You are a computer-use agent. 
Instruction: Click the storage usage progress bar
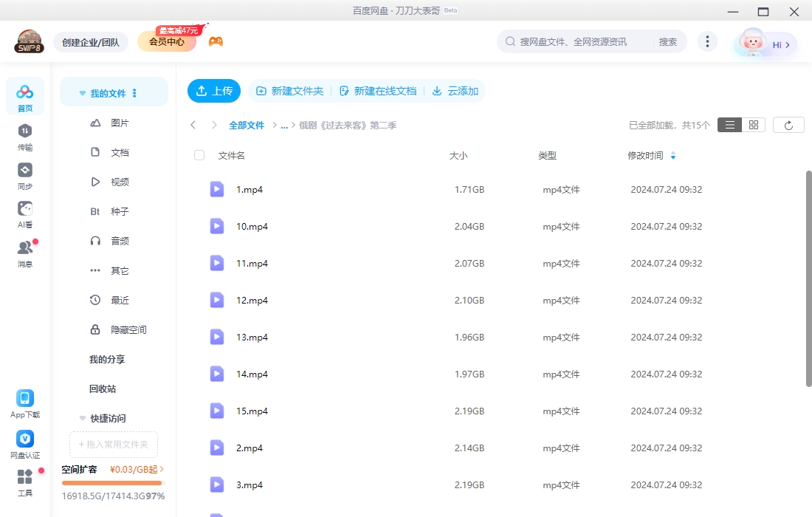click(111, 485)
